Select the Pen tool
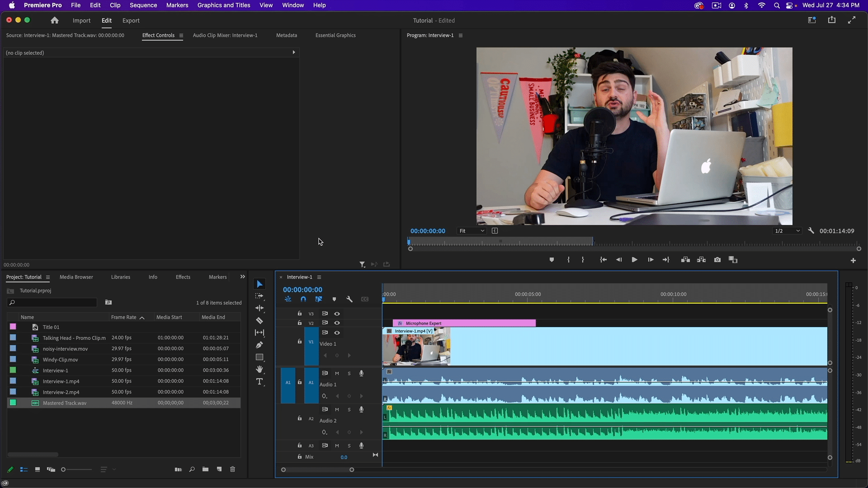The width and height of the screenshot is (868, 488). tap(259, 345)
